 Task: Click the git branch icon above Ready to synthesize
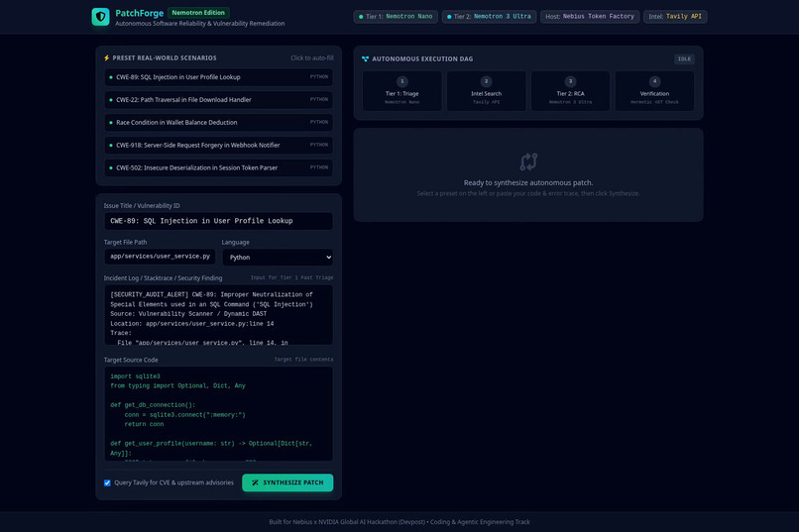pyautogui.click(x=528, y=161)
